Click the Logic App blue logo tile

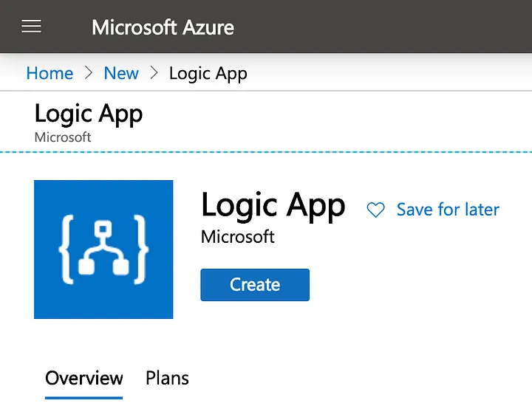(103, 249)
